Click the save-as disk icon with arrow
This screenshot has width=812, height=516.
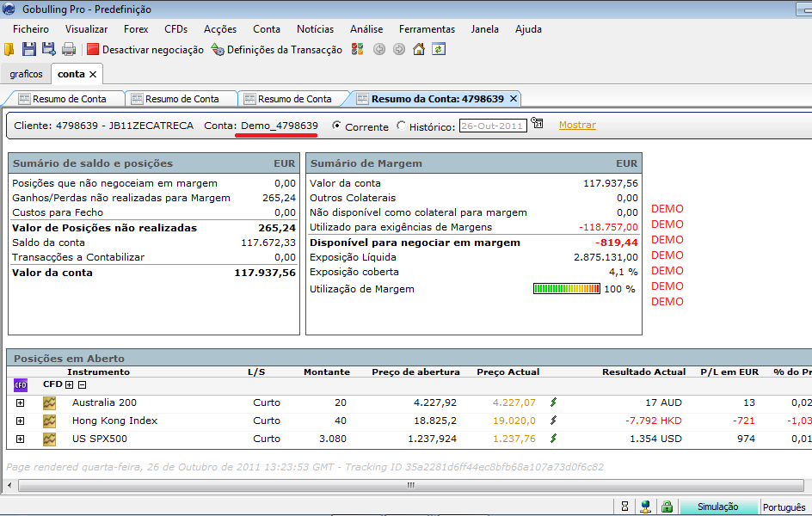coord(49,49)
